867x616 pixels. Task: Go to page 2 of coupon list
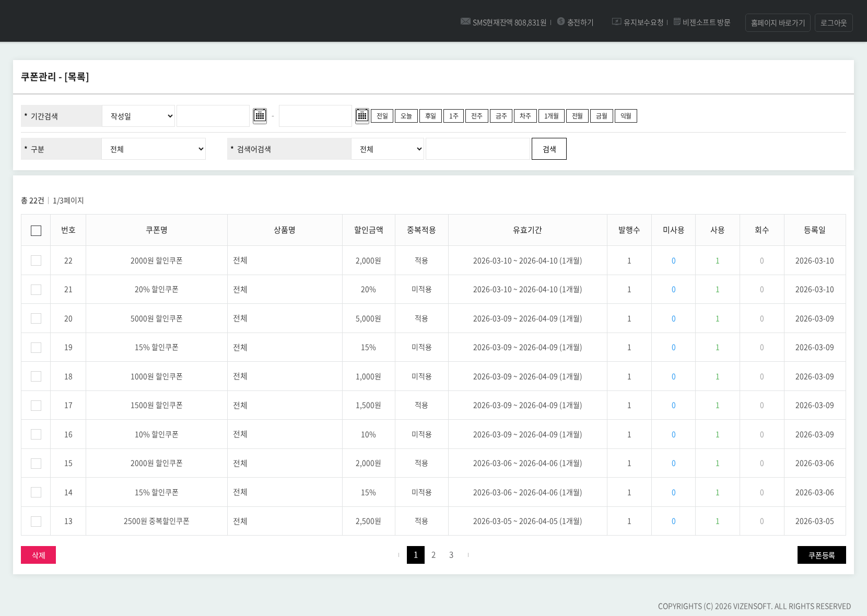click(x=433, y=555)
